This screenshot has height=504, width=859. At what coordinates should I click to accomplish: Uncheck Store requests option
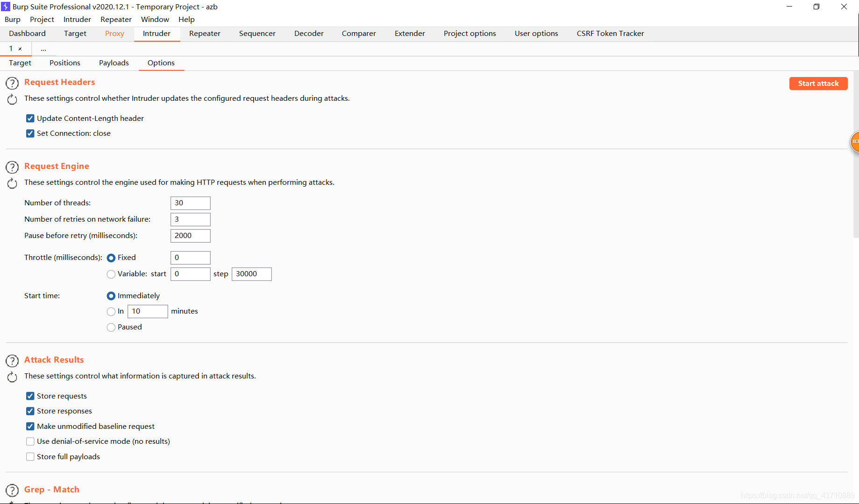click(x=30, y=396)
